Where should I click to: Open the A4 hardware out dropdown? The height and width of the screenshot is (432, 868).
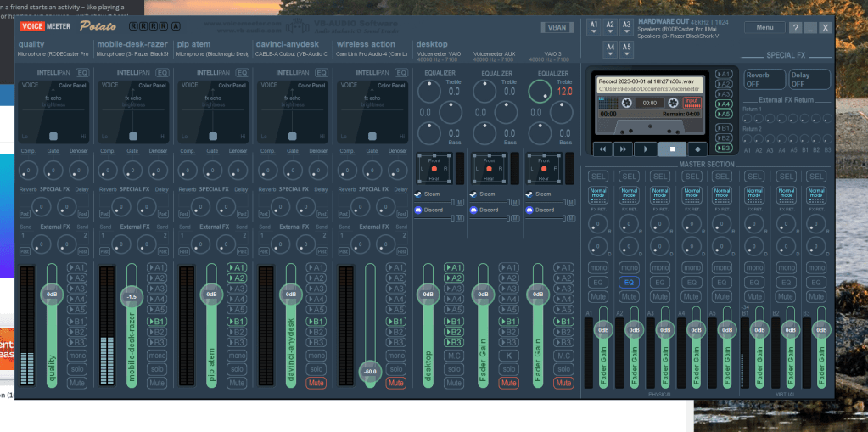pos(611,50)
